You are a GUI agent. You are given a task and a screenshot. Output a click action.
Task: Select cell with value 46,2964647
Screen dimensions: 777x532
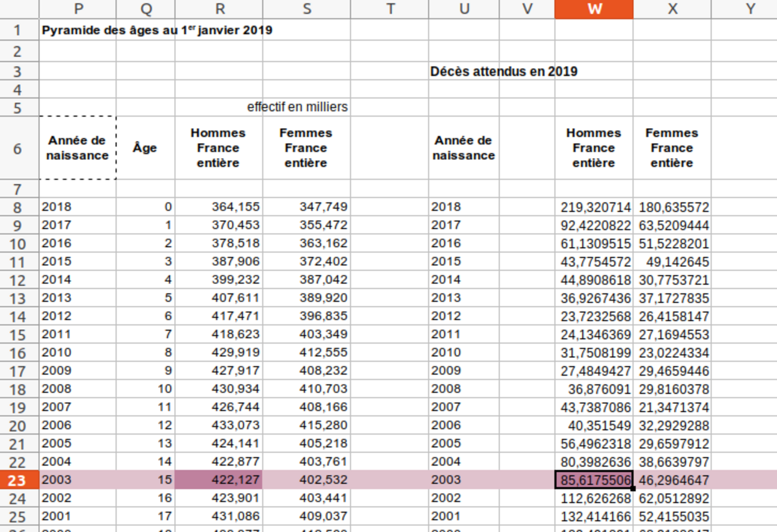click(x=672, y=480)
